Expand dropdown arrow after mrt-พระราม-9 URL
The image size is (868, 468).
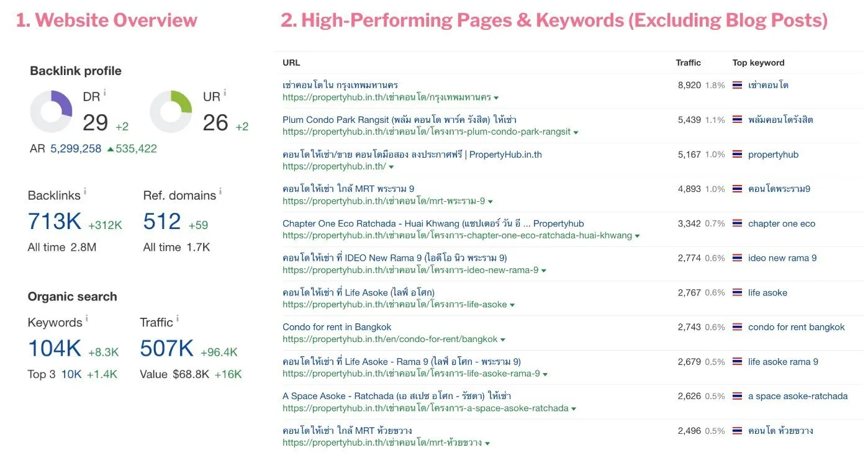click(491, 202)
